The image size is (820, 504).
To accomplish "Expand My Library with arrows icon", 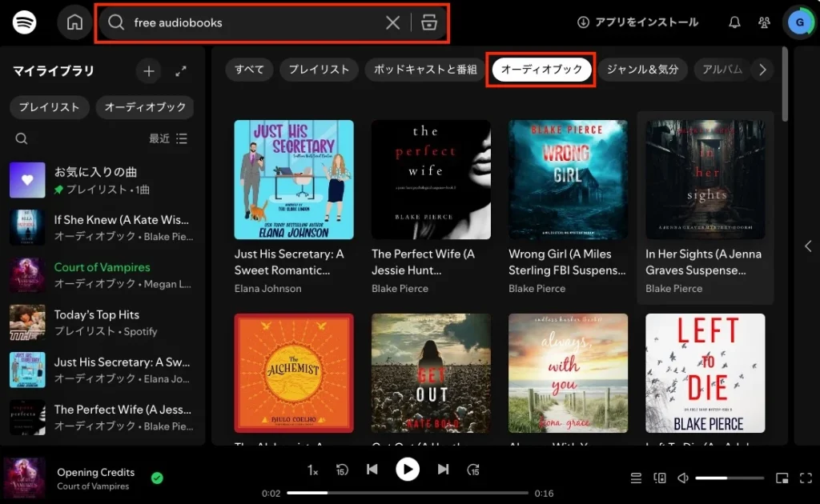I will pyautogui.click(x=181, y=71).
